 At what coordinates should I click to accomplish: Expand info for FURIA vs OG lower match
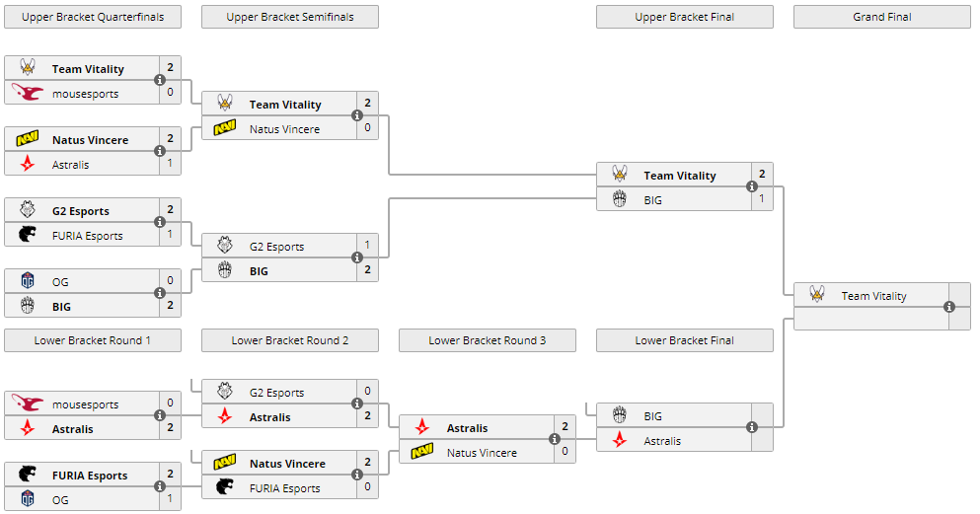pos(160,486)
